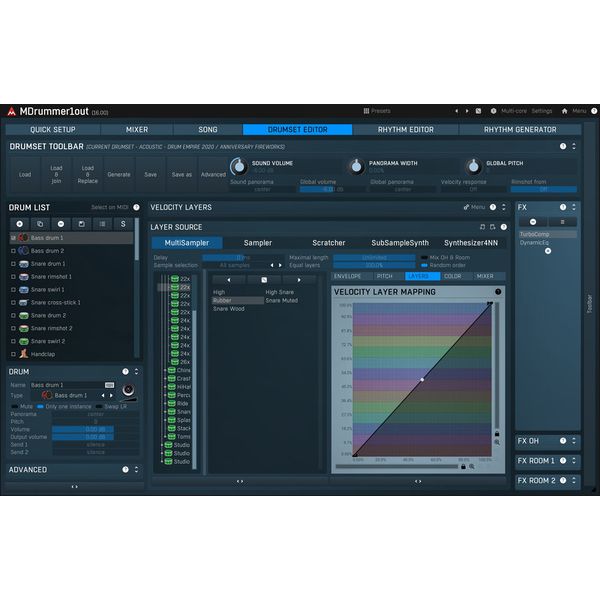Click the lock icon below the mapping graph

(463, 466)
